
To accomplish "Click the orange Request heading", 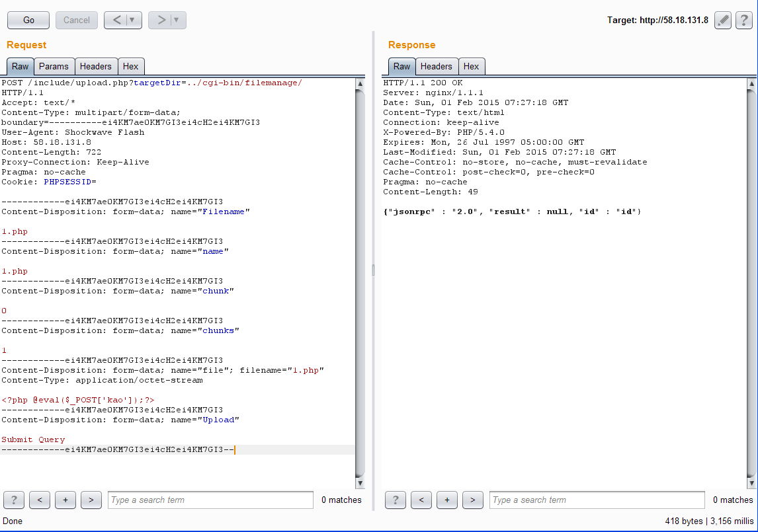I will [x=26, y=45].
